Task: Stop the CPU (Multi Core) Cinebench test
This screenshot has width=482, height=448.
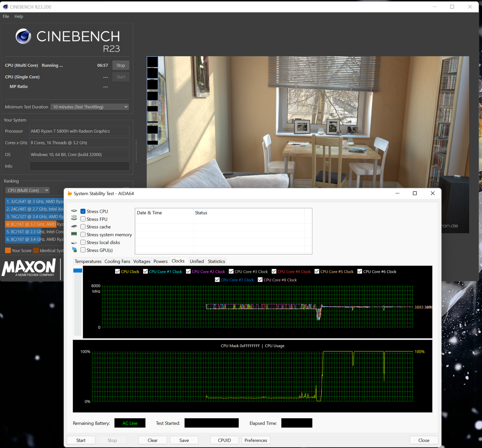Action: tap(121, 65)
